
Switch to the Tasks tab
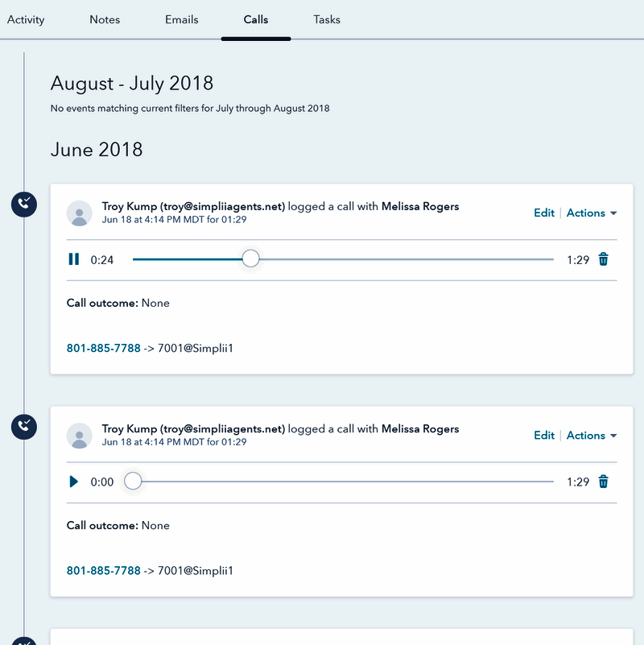click(x=326, y=19)
